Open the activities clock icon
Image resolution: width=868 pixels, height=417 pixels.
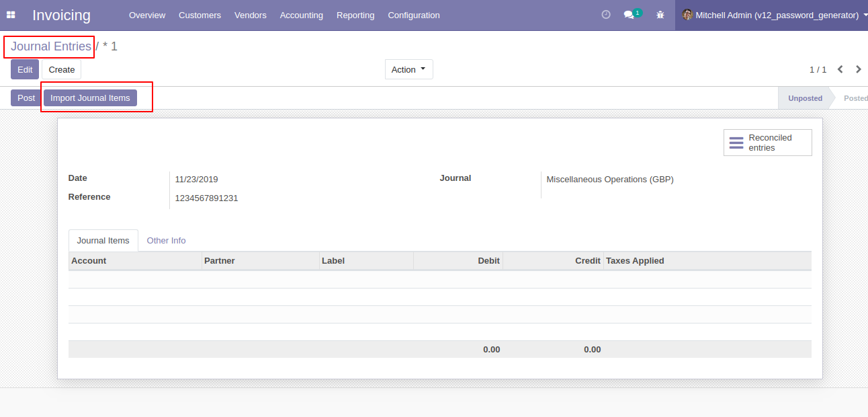606,15
